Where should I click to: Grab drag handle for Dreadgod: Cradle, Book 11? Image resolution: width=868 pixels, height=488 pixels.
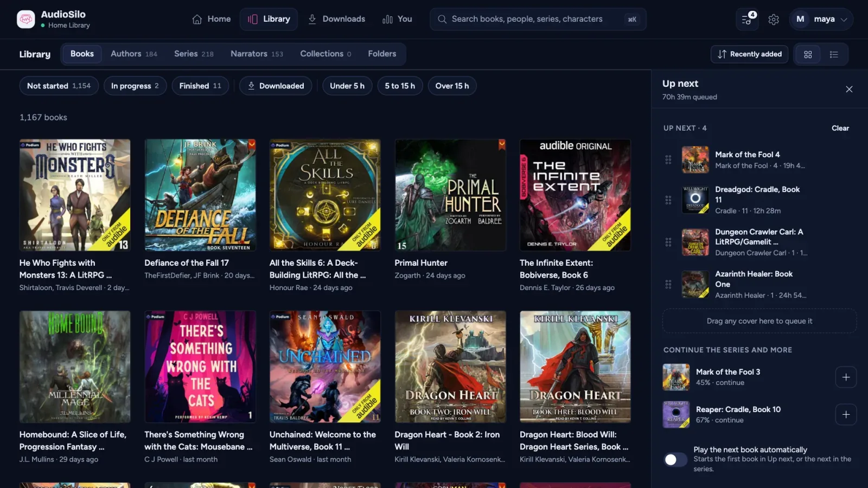coord(668,200)
